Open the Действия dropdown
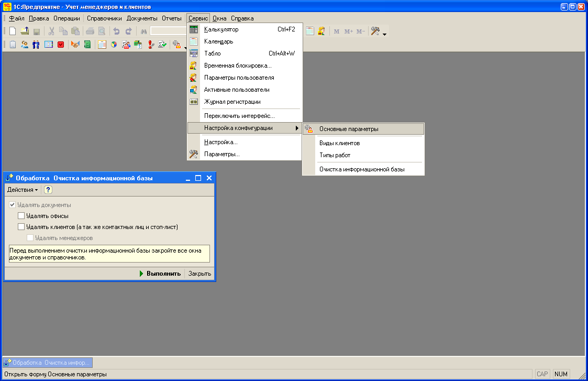 (x=23, y=190)
